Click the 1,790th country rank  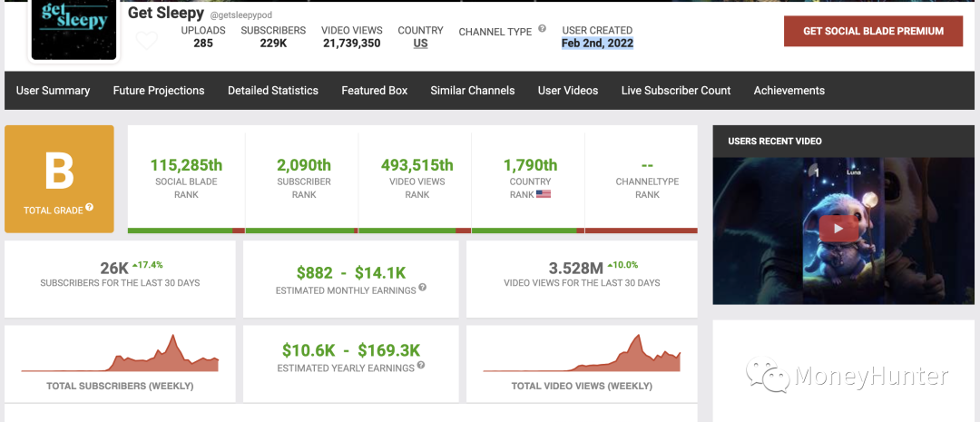tap(530, 166)
